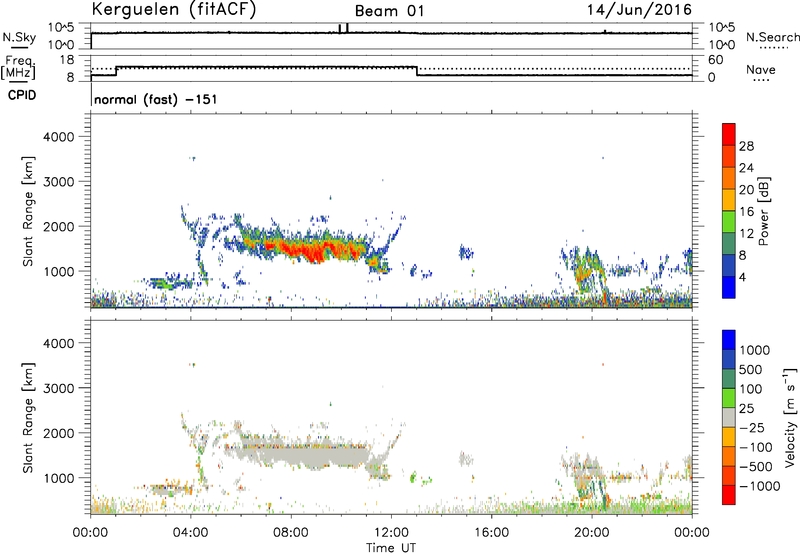This screenshot has width=800, height=554.
Task: Click the 04:00 time axis label
Action: 190,533
